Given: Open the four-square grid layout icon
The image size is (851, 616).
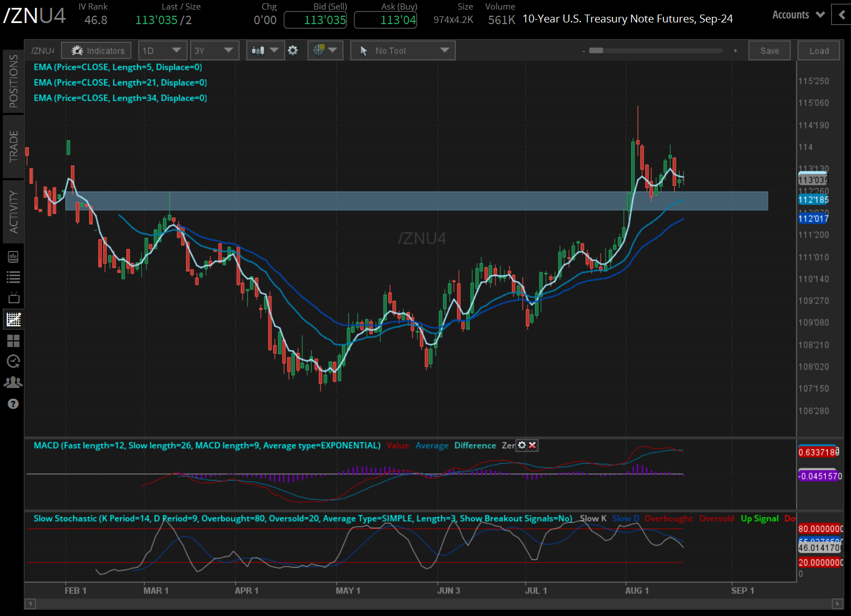Looking at the screenshot, I should point(13,341).
